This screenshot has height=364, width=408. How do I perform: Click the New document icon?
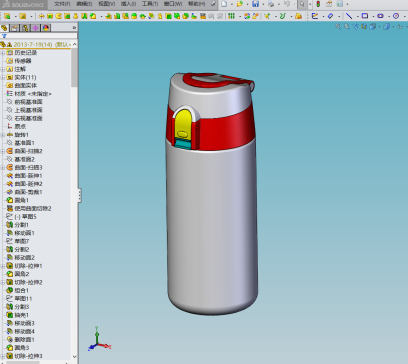tap(224, 4)
